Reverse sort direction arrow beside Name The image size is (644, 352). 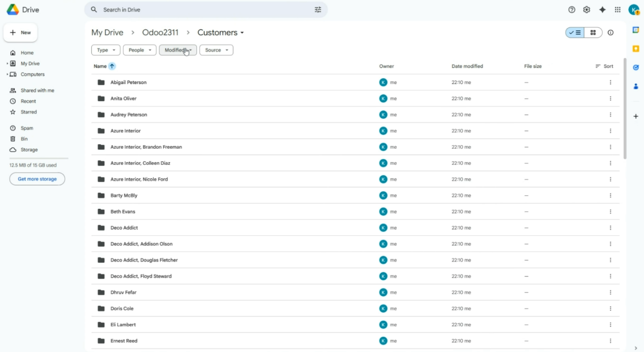(x=112, y=66)
